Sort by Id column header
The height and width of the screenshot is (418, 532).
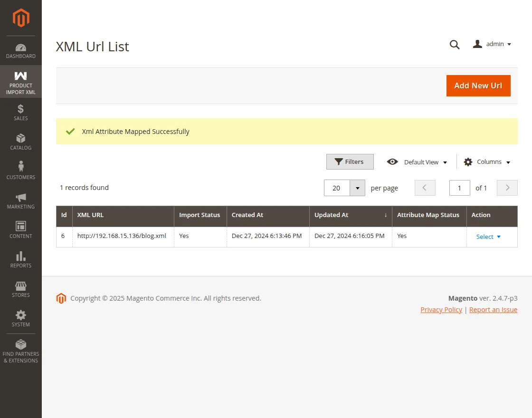coord(64,215)
